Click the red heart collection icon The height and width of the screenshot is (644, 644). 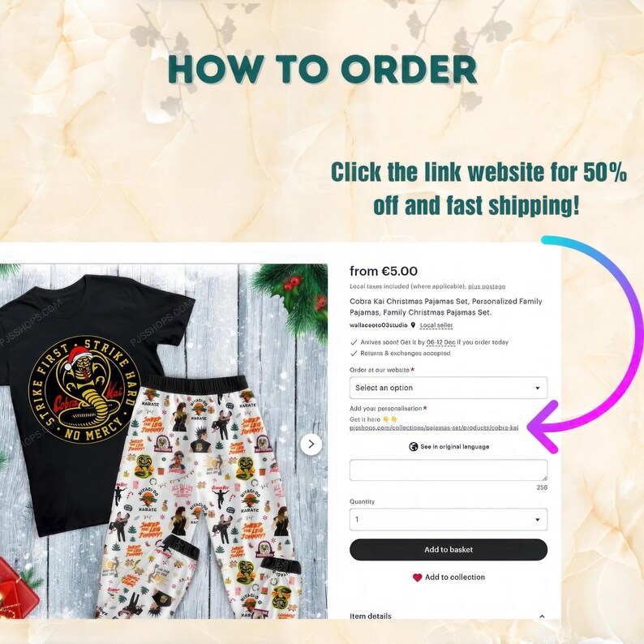pos(417,577)
